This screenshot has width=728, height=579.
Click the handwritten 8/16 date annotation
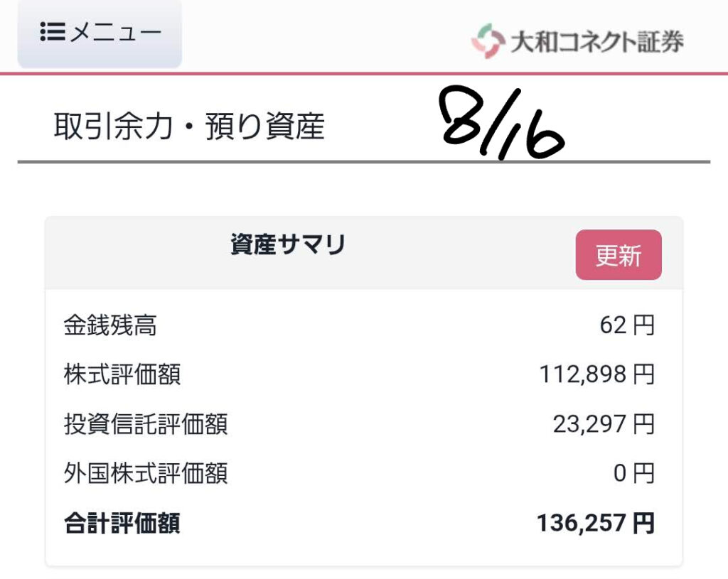point(503,123)
